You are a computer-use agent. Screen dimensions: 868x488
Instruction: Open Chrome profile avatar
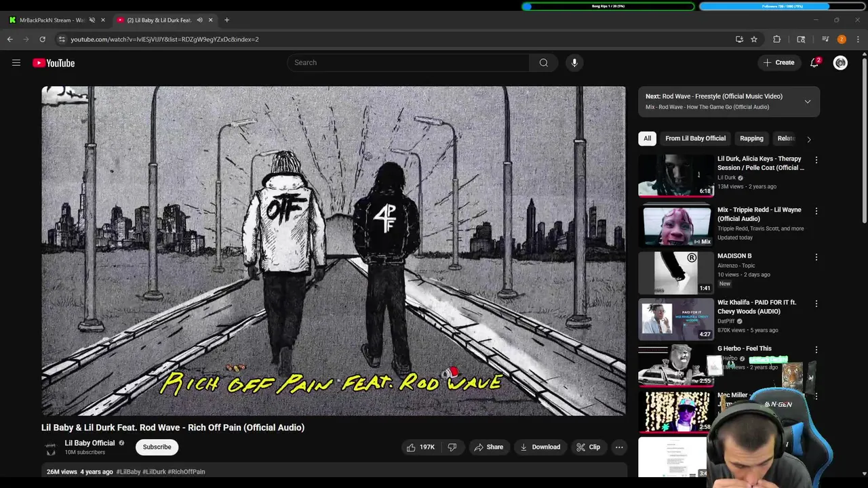pyautogui.click(x=842, y=39)
